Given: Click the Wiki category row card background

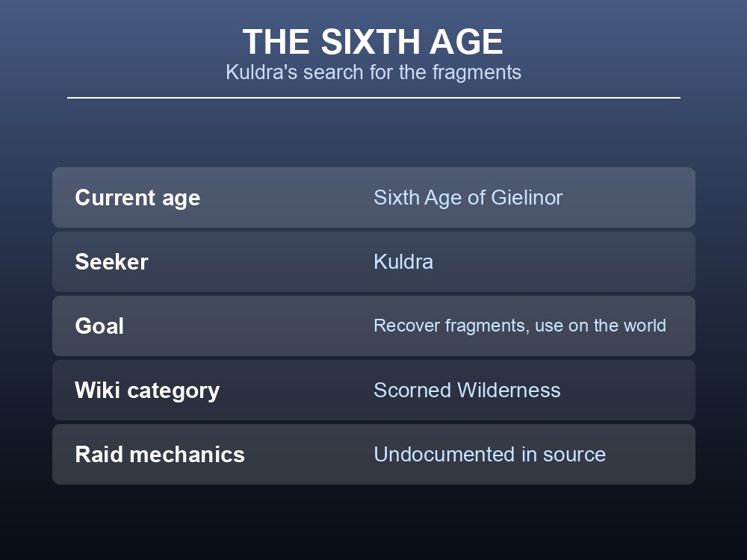Looking at the screenshot, I should point(373,391).
